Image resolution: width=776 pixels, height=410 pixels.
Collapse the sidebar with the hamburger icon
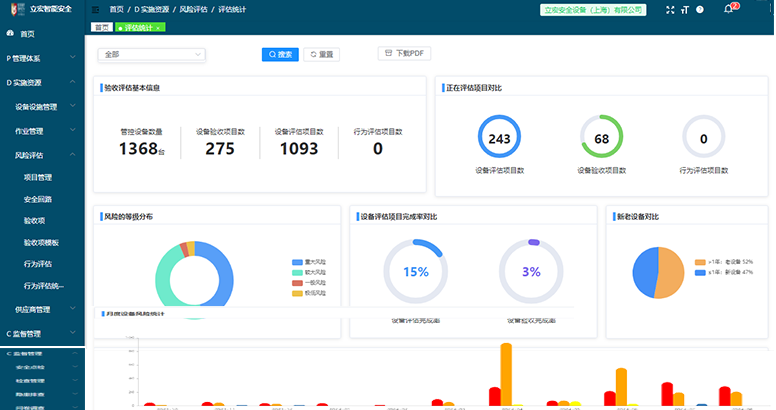95,9
